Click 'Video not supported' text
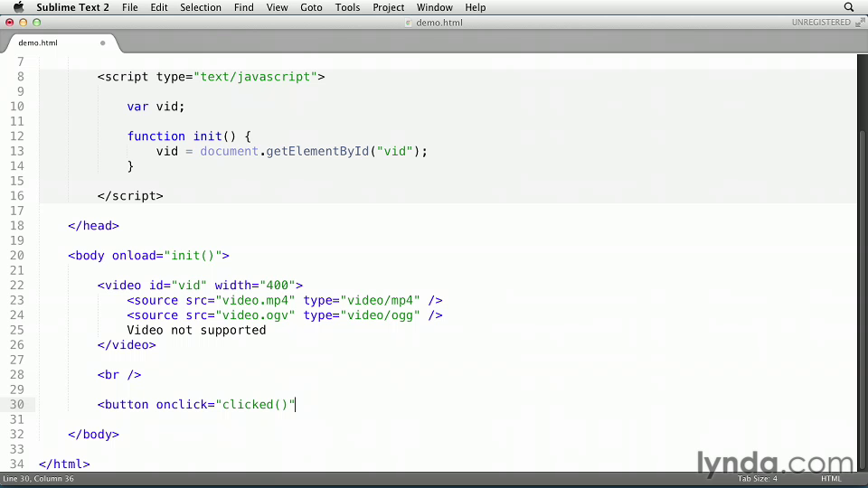 click(196, 331)
